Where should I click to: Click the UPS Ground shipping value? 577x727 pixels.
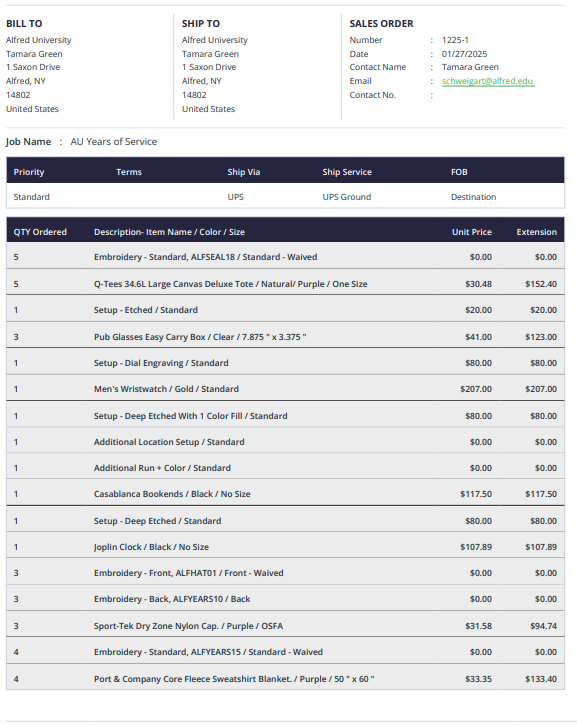(x=346, y=197)
